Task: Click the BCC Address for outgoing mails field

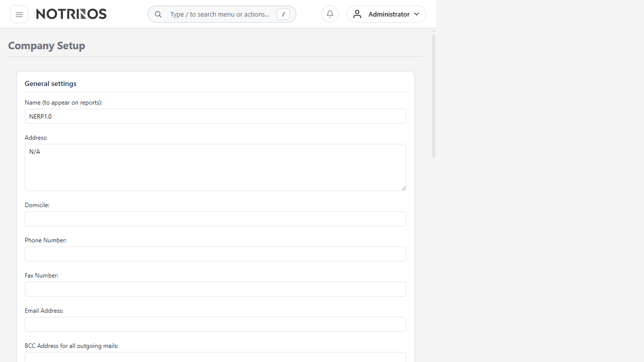Action: [215, 357]
